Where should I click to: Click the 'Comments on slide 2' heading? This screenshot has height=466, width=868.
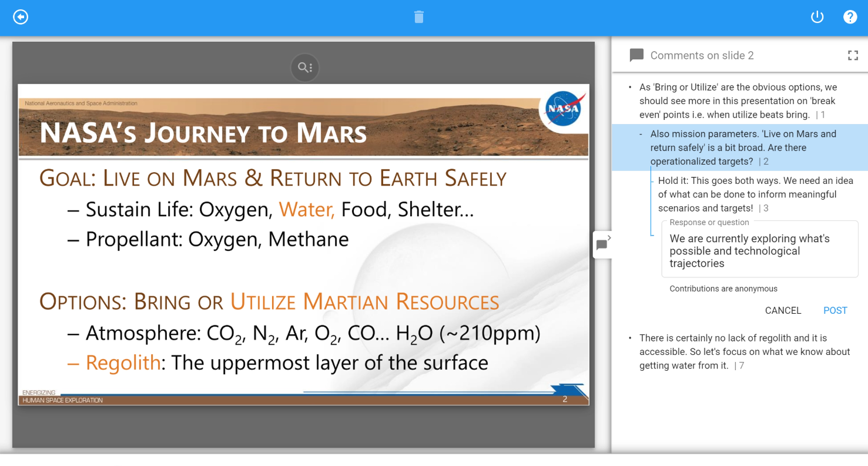(x=702, y=56)
